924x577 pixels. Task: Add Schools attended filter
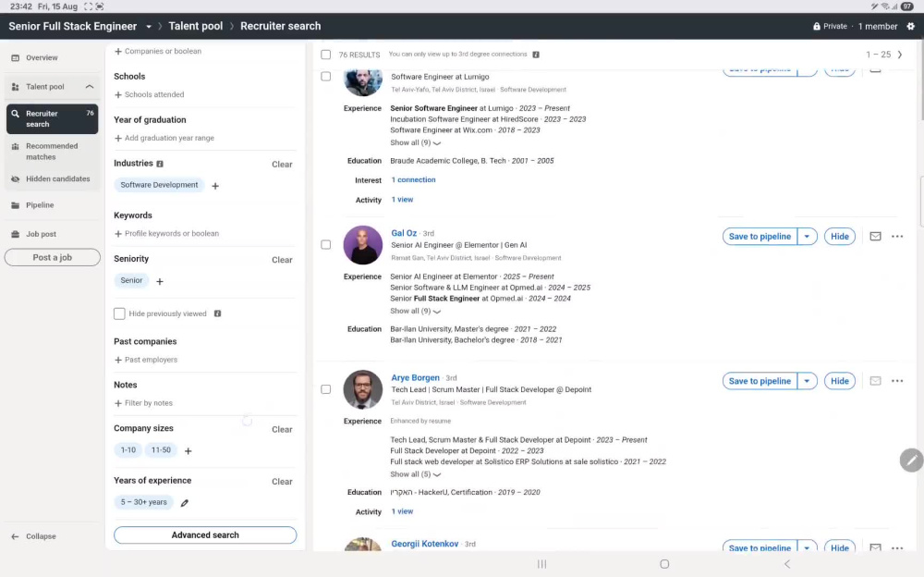149,94
